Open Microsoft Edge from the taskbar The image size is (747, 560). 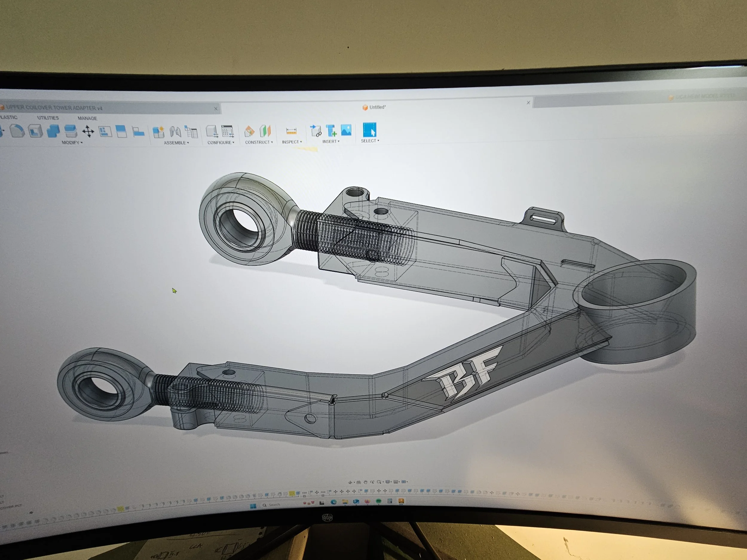point(334,502)
